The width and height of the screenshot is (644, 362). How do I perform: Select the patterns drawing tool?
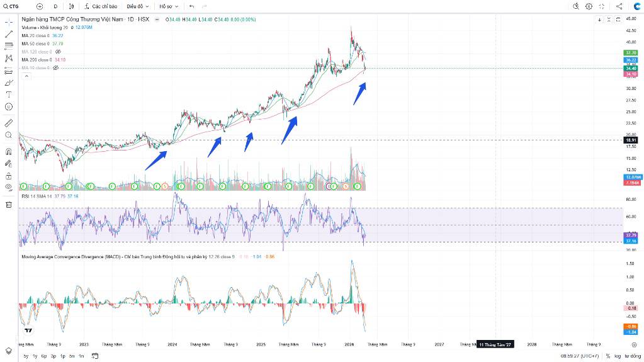click(x=9, y=59)
